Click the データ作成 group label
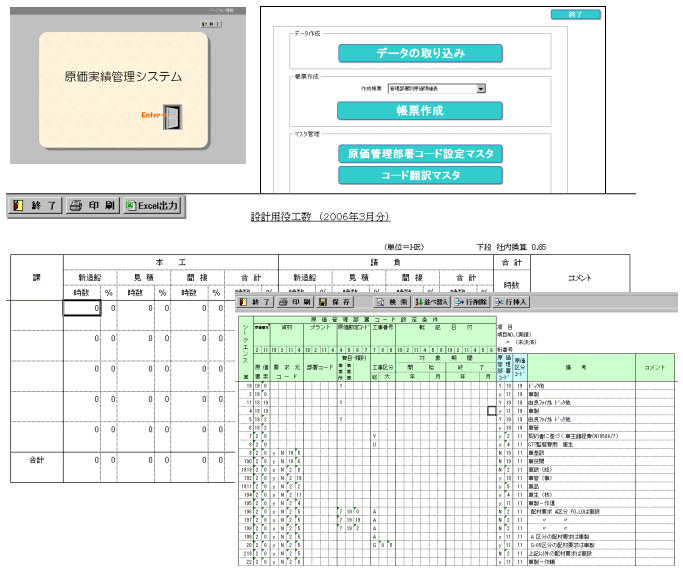Viewport: 683px width, 572px height. (x=307, y=34)
